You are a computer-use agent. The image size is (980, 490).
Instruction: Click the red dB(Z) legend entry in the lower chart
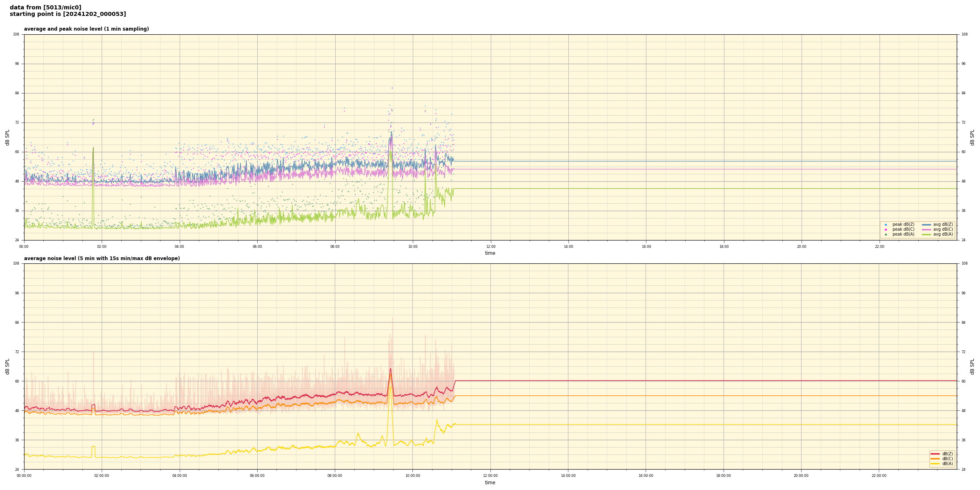pyautogui.click(x=935, y=454)
